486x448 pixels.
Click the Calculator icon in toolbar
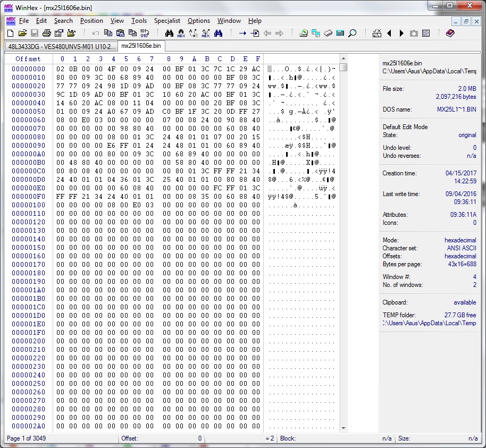[340, 33]
